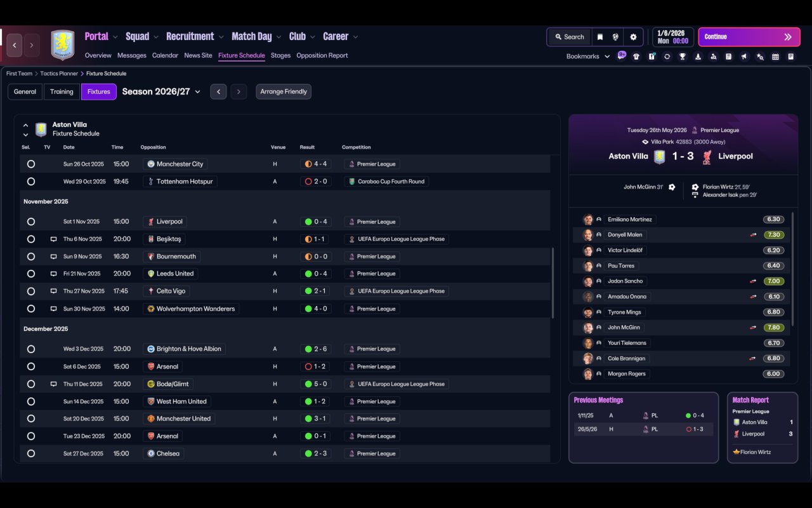This screenshot has width=812, height=508.
Task: Open the Calendar sub-menu tab
Action: pos(165,55)
